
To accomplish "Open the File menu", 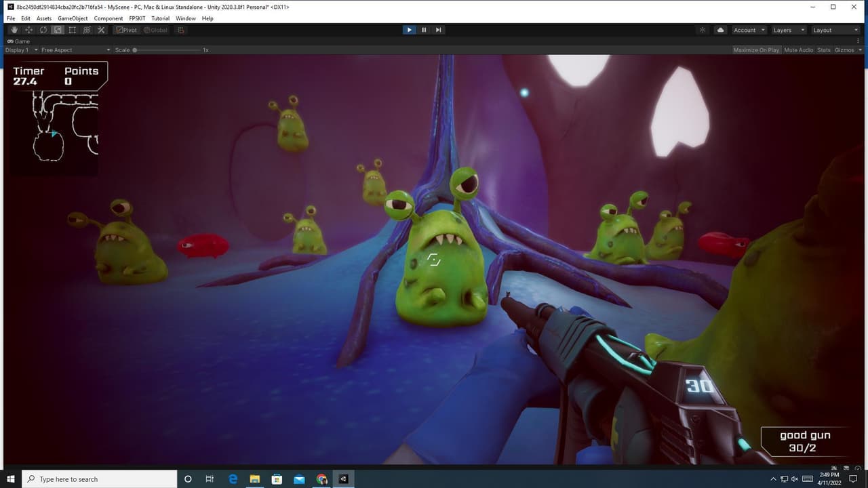I will (11, 18).
